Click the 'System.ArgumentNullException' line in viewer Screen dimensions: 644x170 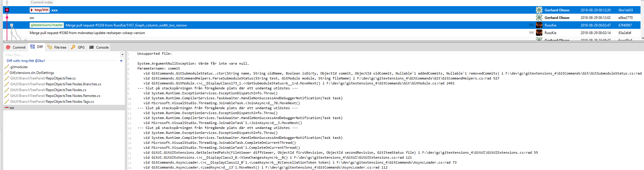pos(193,63)
